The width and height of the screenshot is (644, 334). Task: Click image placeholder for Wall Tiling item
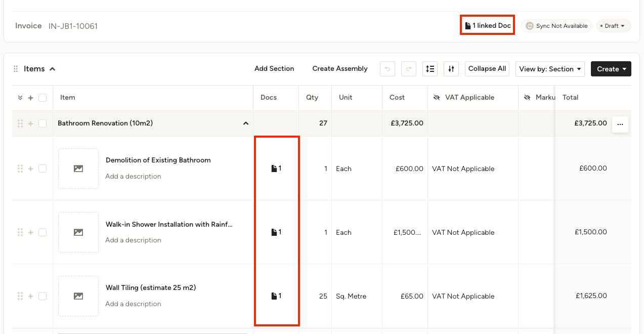78,296
